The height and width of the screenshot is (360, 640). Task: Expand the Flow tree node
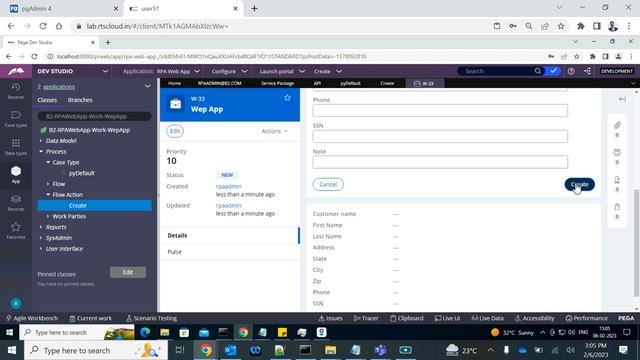coord(48,184)
